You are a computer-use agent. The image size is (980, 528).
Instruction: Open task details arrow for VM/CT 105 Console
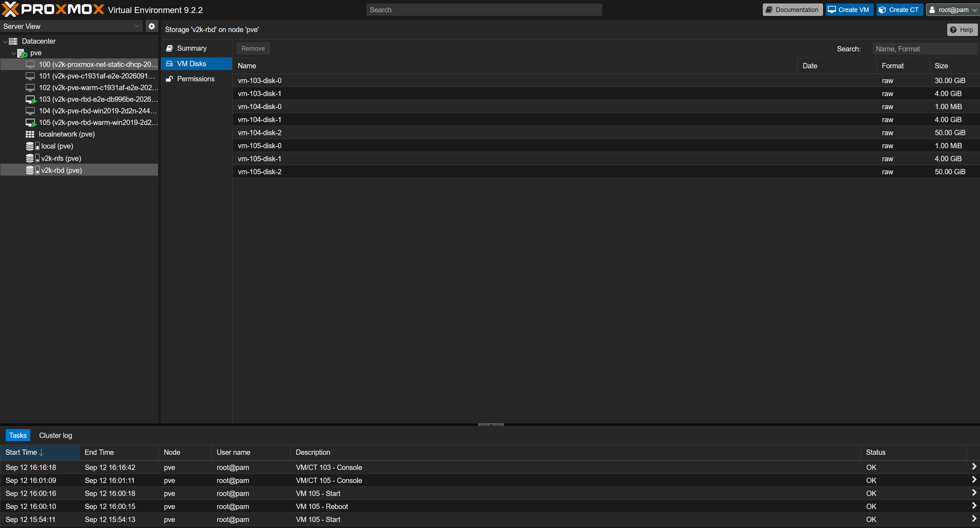(974, 479)
